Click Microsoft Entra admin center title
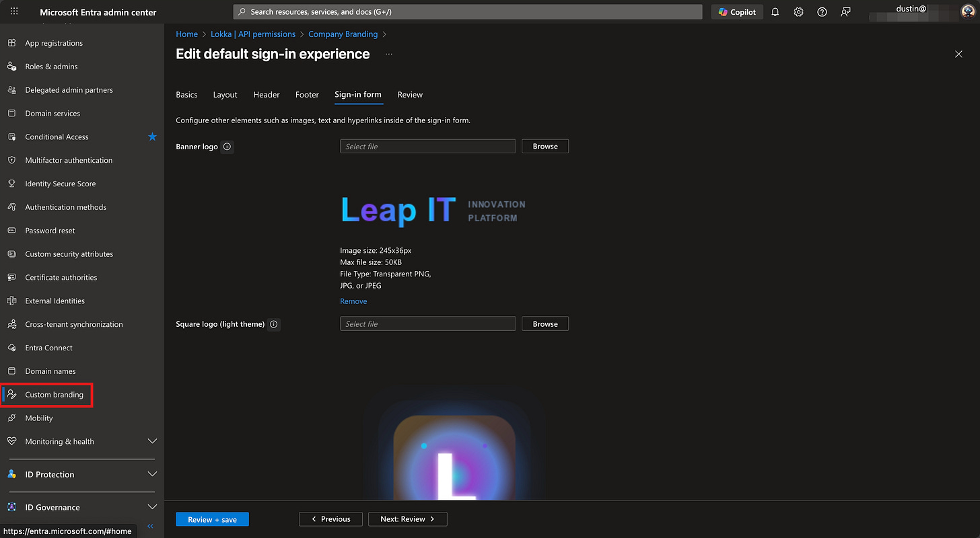980x538 pixels. (98, 12)
